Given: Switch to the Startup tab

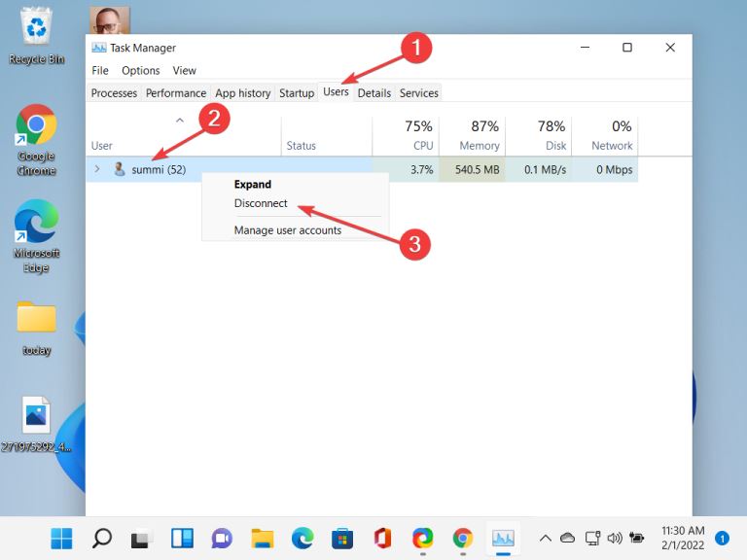Looking at the screenshot, I should coord(297,93).
